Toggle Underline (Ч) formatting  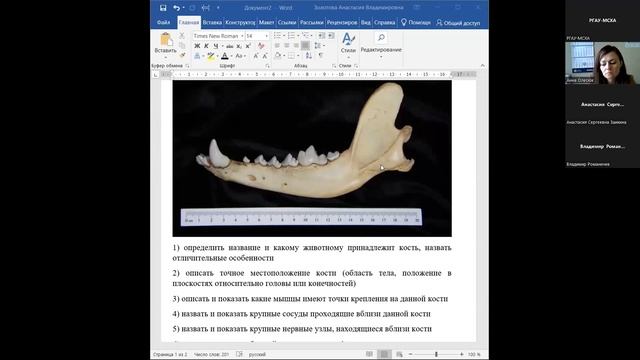[216, 46]
